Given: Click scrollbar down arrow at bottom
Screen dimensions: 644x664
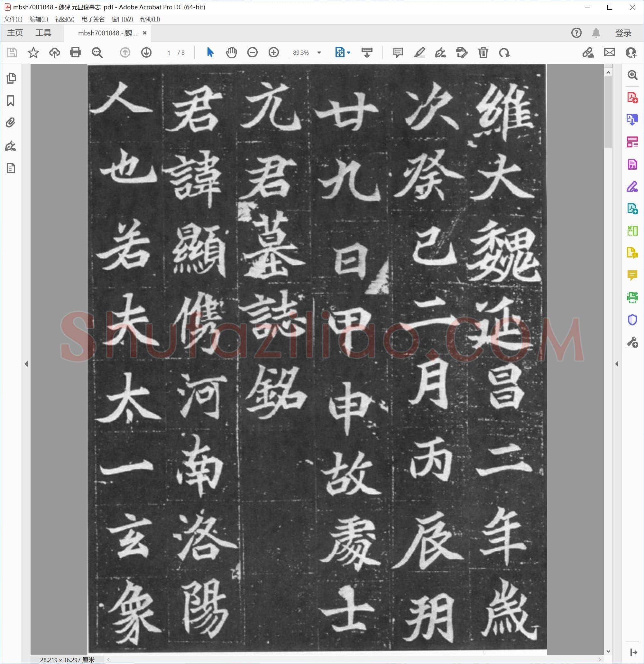Looking at the screenshot, I should (608, 651).
